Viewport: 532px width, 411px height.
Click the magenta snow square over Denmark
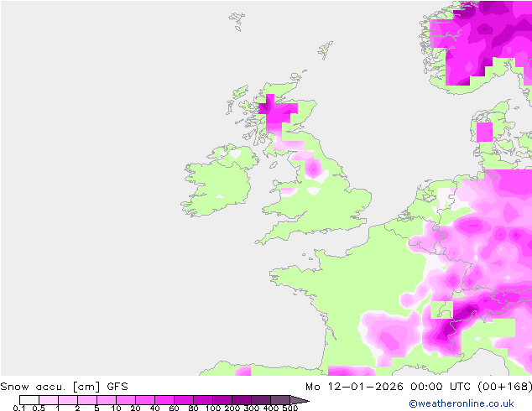tap(484, 132)
